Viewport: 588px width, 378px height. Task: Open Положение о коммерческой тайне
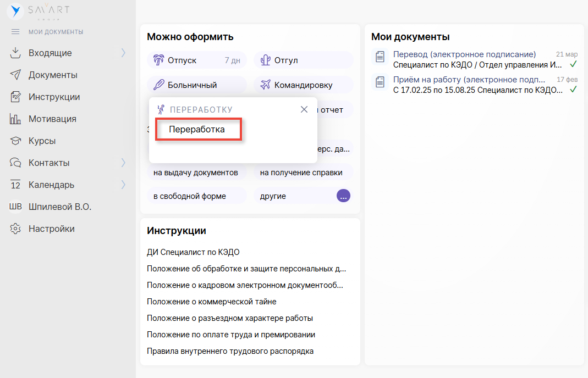(211, 302)
